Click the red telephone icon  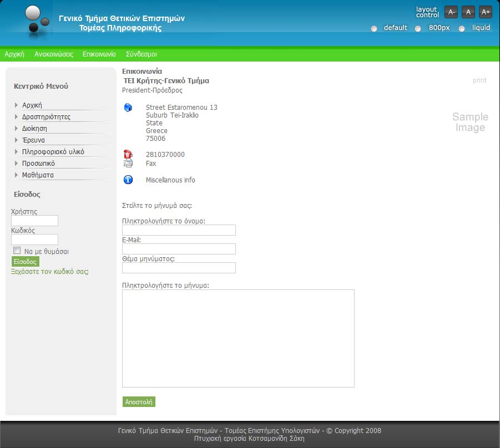128,154
